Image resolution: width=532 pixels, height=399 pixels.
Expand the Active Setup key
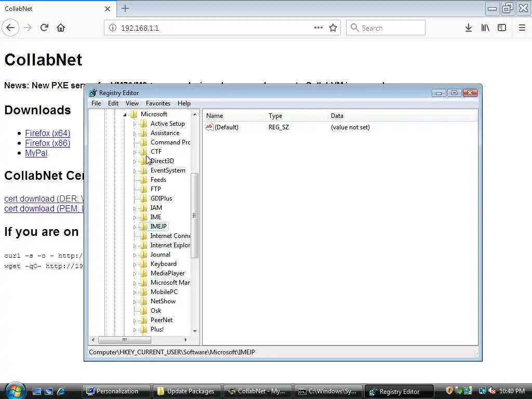click(x=135, y=124)
